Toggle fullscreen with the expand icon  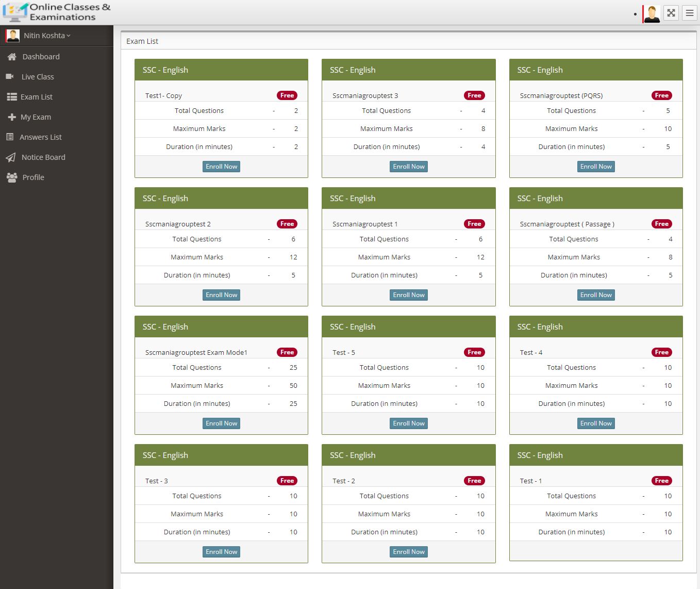click(x=671, y=13)
